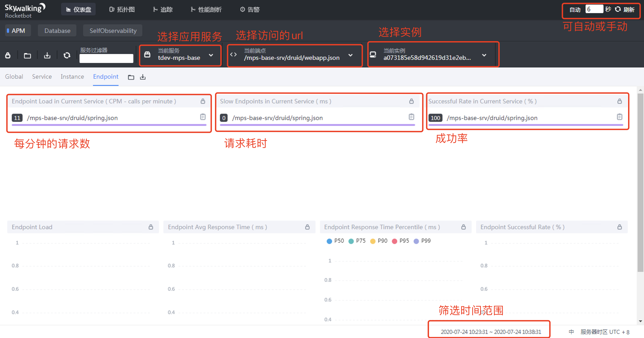Click the folder icon next to the Endpoint tab
The width and height of the screenshot is (644, 338).
(x=131, y=77)
